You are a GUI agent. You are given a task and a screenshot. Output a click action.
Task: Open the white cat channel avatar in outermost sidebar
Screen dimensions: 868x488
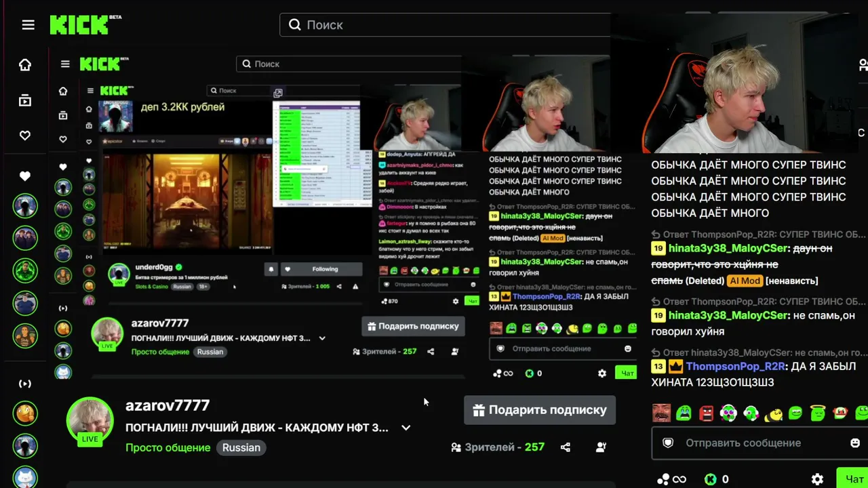[25, 478]
